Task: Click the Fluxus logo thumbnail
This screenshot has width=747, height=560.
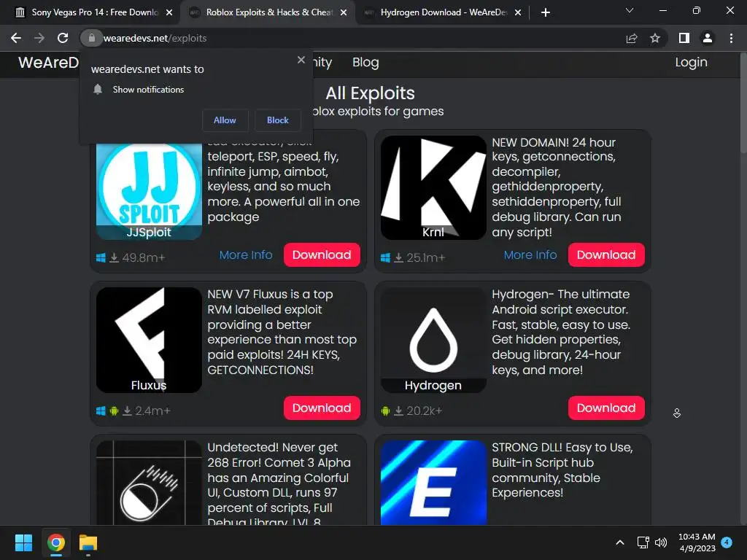Action: tap(149, 340)
